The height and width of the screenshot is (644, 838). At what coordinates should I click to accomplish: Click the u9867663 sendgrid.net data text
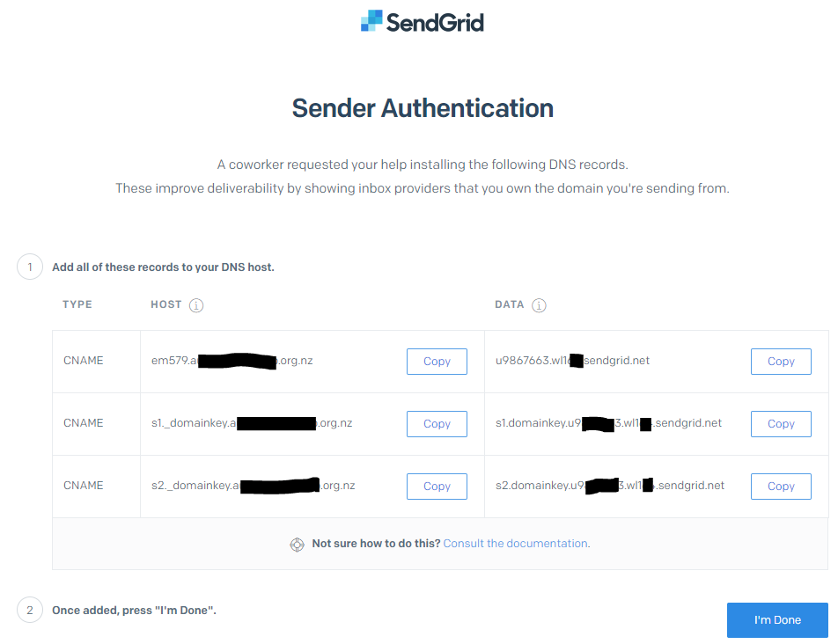point(572,361)
